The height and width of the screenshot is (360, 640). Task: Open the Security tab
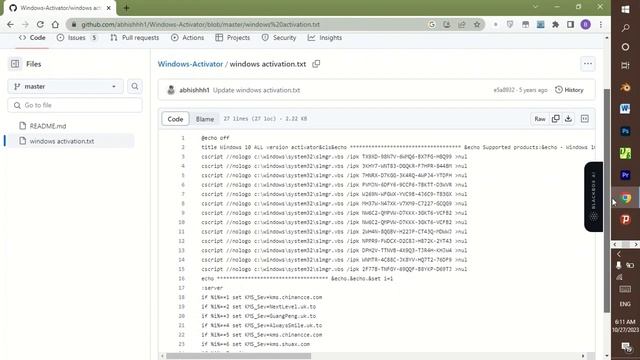tap(279, 38)
